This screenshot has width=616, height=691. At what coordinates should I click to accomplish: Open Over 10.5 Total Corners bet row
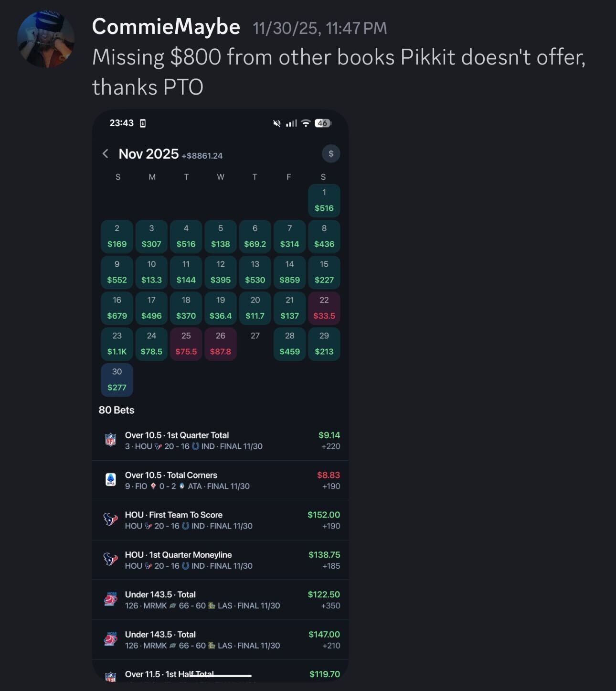[x=220, y=480]
